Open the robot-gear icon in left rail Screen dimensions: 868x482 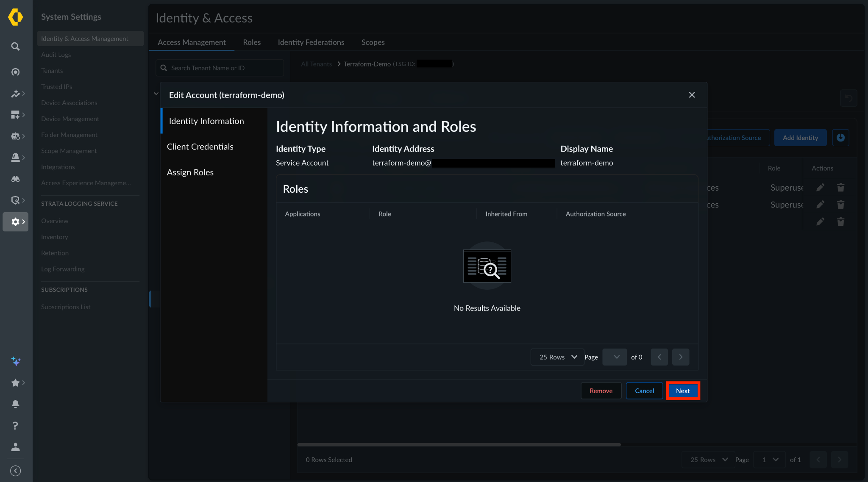[x=15, y=136]
